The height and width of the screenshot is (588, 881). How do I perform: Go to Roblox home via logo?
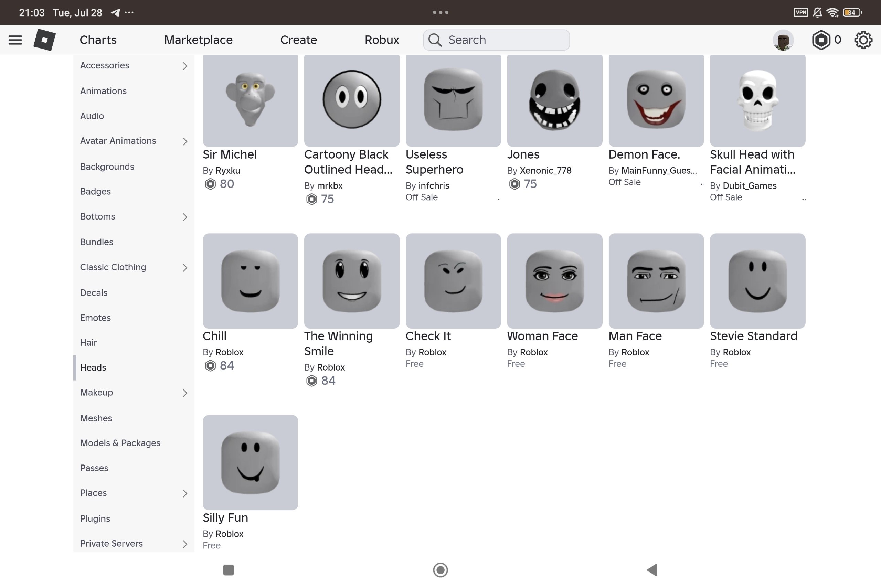coord(45,40)
